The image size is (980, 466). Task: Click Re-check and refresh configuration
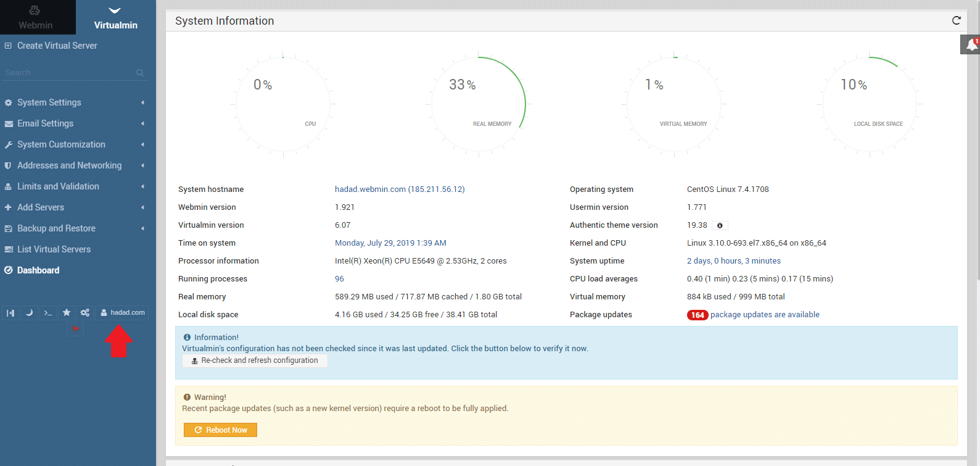point(255,360)
